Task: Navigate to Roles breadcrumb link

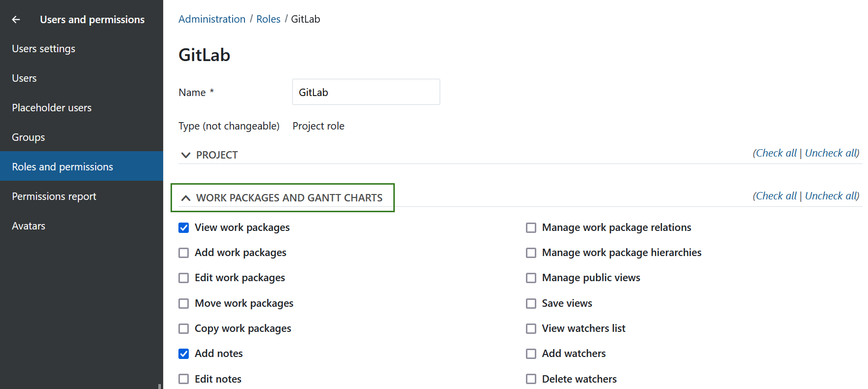Action: 268,19
